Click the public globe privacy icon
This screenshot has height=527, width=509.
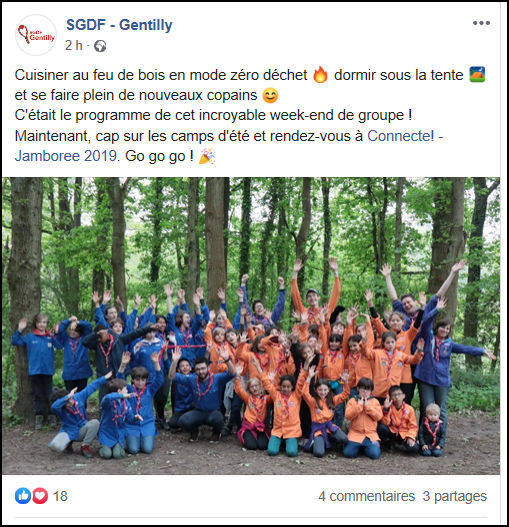(x=100, y=46)
